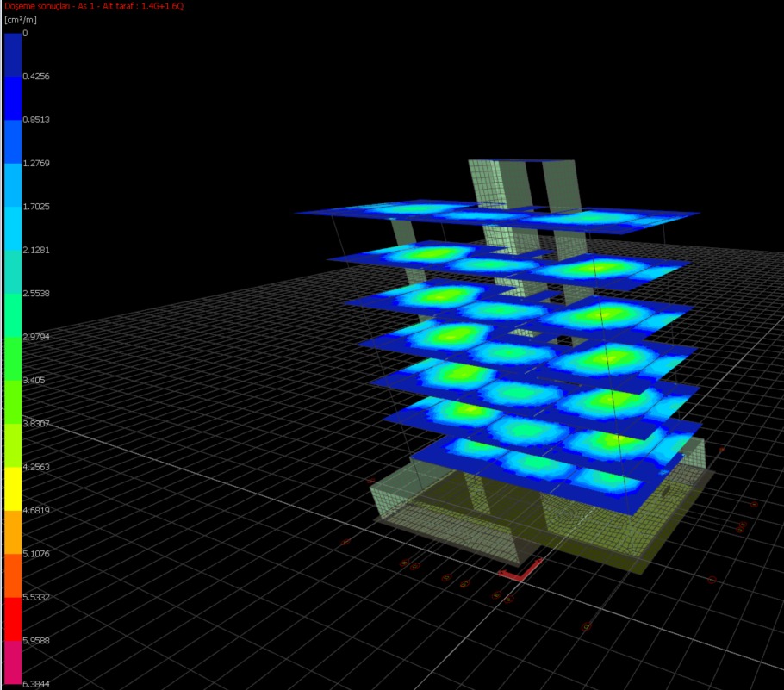
Task: Click the pure red legend swatch above 5.9588
Action: pyautogui.click(x=12, y=619)
